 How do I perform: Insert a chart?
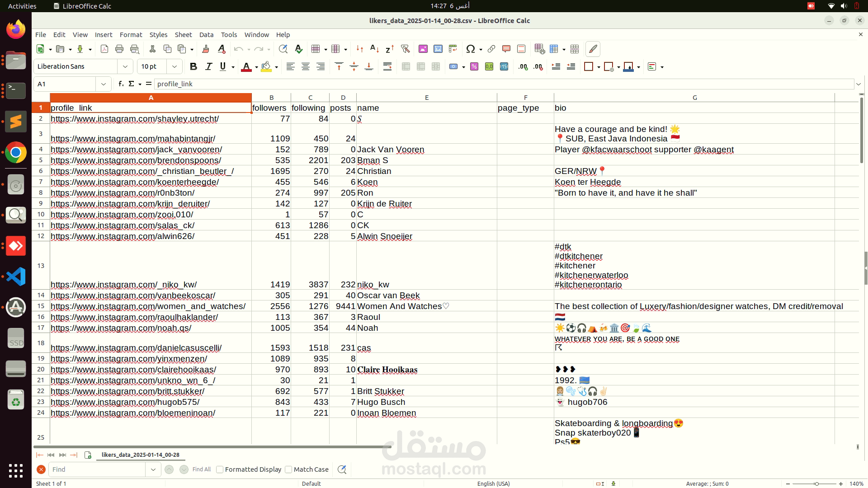(x=438, y=49)
